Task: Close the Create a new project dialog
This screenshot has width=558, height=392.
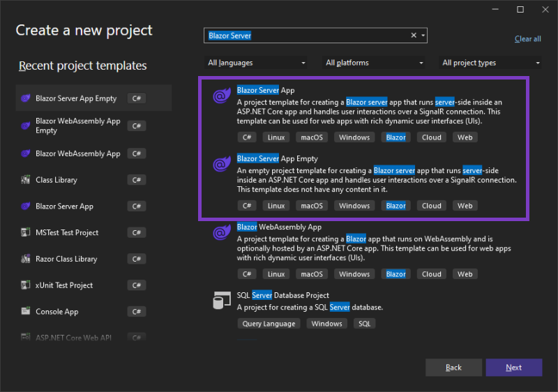Action: click(x=545, y=10)
